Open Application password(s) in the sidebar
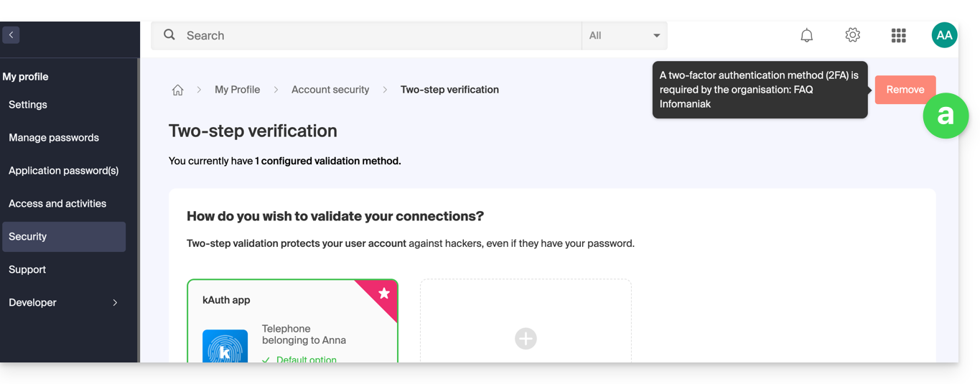Viewport: 980px width, 384px height. point(63,171)
